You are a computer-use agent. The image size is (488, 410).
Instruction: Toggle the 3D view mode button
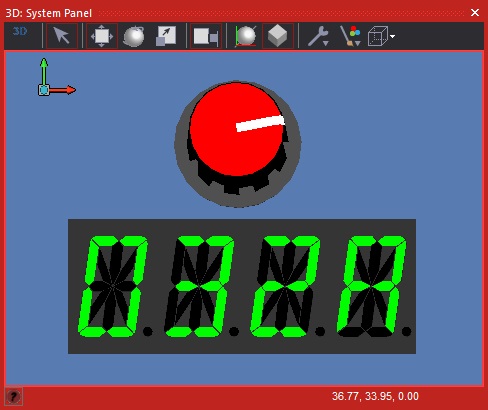coord(20,32)
